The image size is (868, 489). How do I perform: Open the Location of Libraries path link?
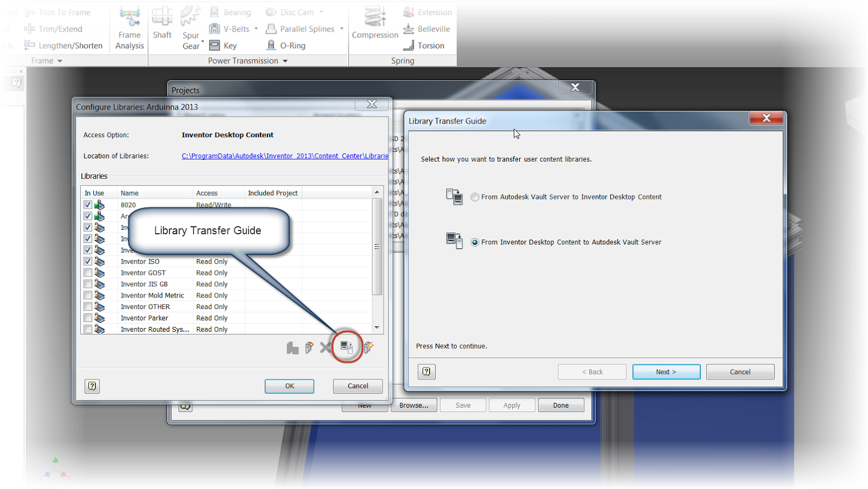point(285,156)
